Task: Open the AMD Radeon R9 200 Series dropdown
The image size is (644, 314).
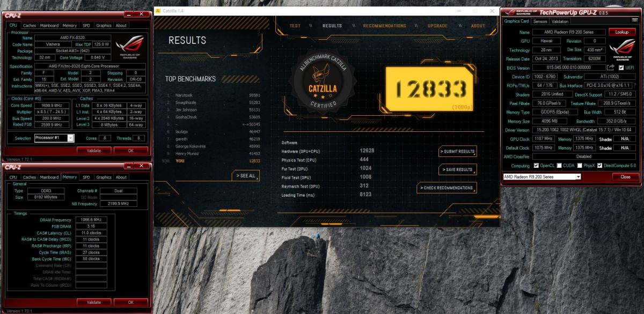Action: [x=542, y=176]
